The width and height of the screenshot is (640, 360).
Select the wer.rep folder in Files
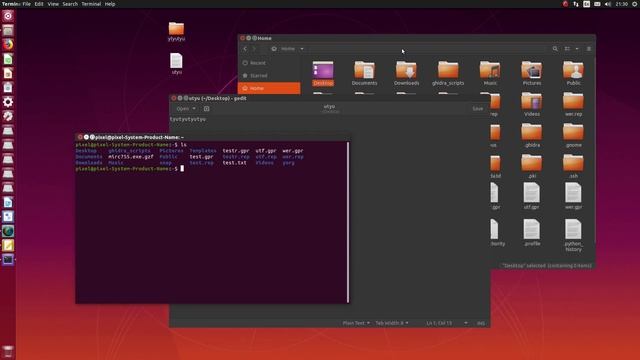pyautogui.click(x=573, y=104)
